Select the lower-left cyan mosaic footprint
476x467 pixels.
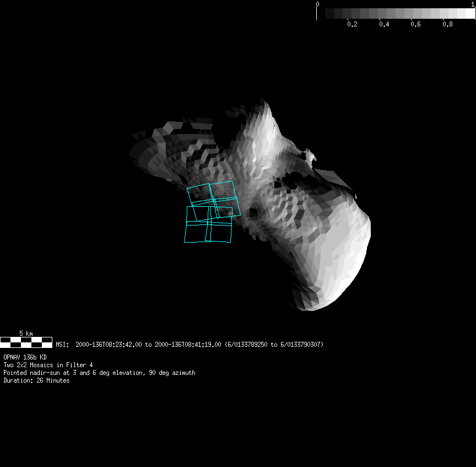pos(196,232)
